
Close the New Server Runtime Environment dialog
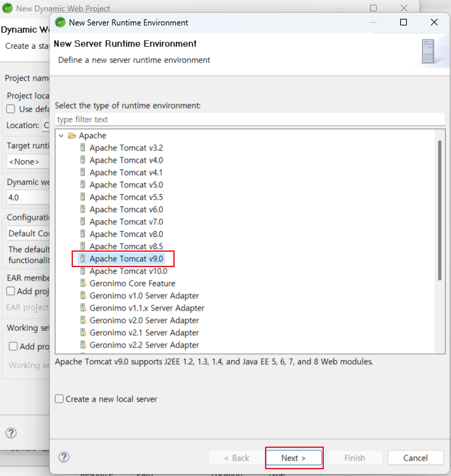434,22
